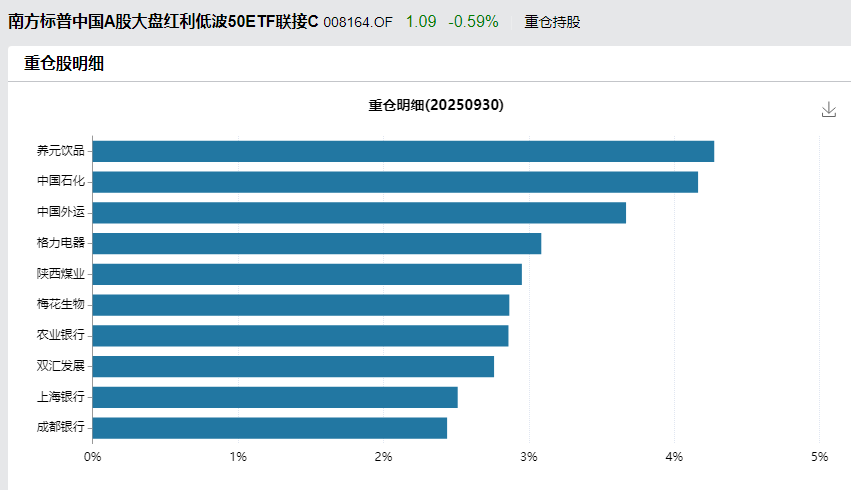Click the 梅花生物 axis label

click(61, 304)
